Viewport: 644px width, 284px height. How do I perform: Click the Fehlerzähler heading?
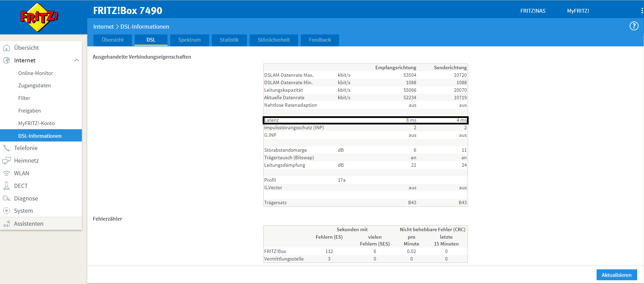(x=107, y=219)
